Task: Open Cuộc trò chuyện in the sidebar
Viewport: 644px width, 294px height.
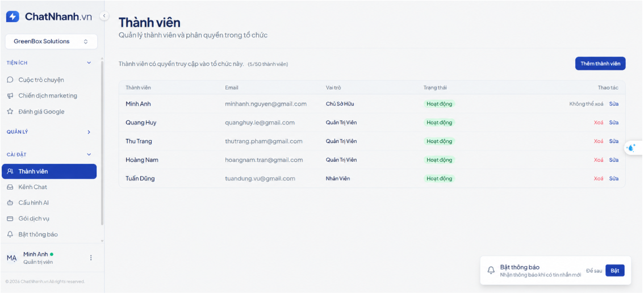Action: click(x=49, y=79)
